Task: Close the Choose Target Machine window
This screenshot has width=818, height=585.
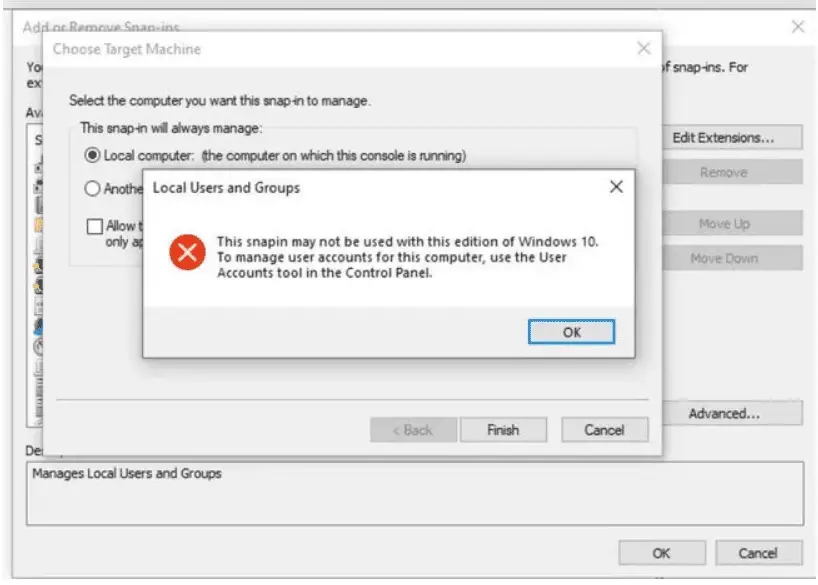Action: [x=644, y=49]
